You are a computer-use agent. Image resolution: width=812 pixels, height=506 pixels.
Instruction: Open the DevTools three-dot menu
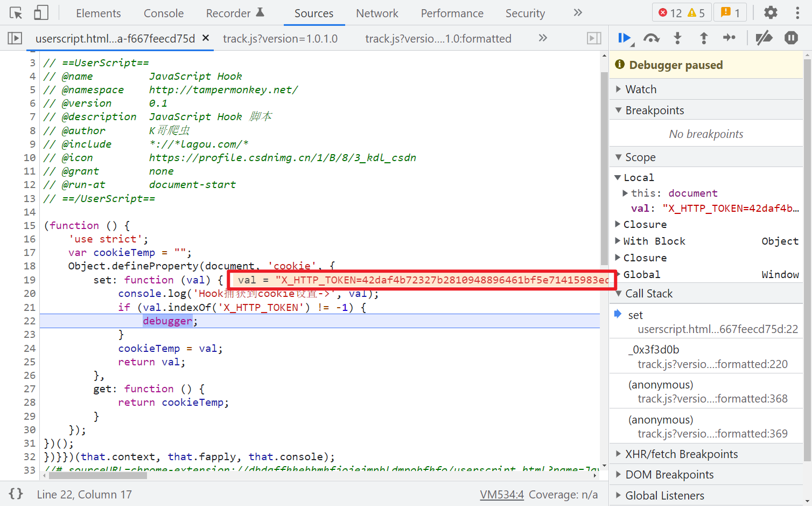click(x=797, y=12)
